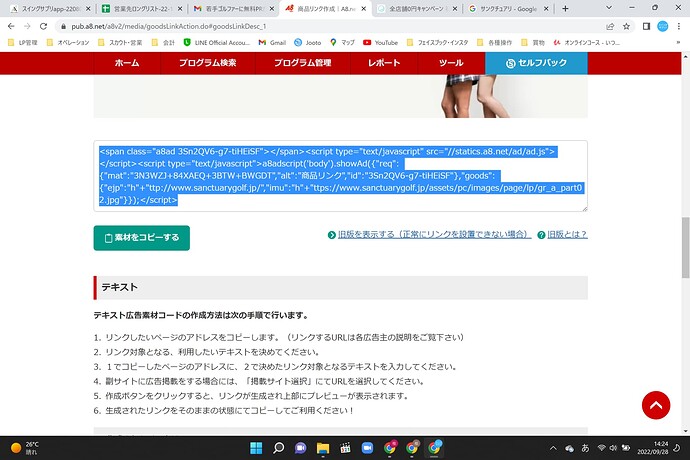Open the 各種操作 bookmark folder
The width and height of the screenshot is (690, 460).
click(x=495, y=43)
